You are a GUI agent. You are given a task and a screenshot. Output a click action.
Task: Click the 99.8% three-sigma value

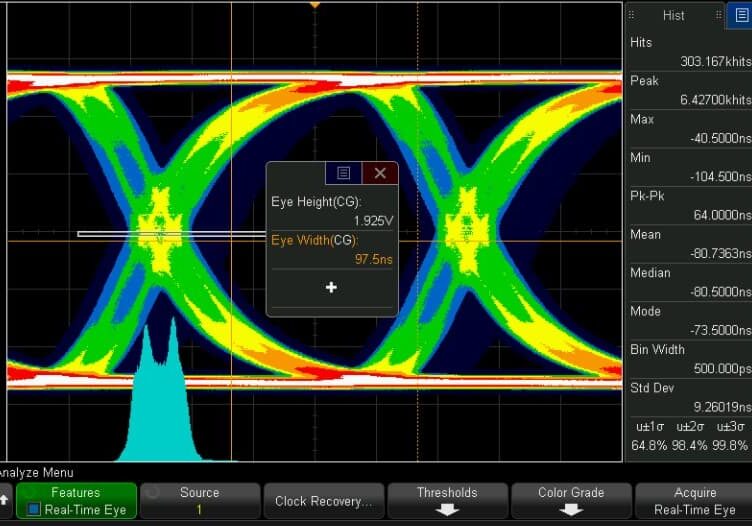730,445
